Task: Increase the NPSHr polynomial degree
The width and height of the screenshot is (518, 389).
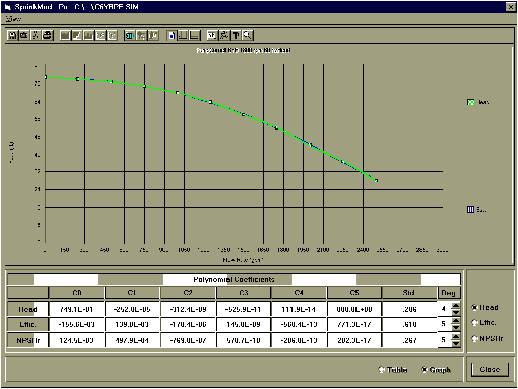Action: point(456,336)
